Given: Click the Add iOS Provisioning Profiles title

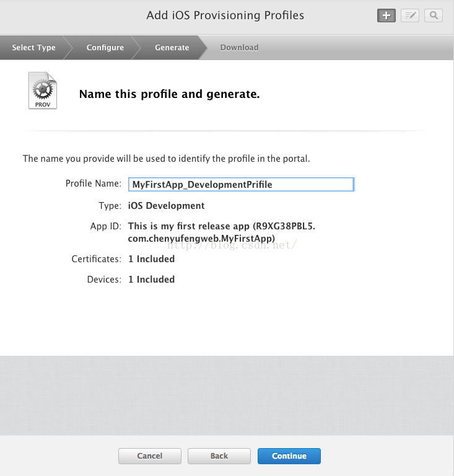Looking at the screenshot, I should click(x=225, y=15).
